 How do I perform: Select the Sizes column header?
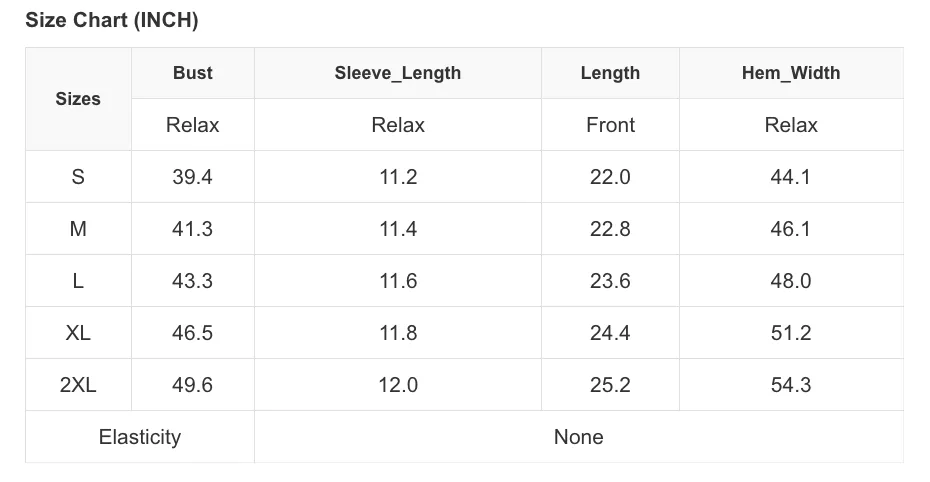(78, 99)
